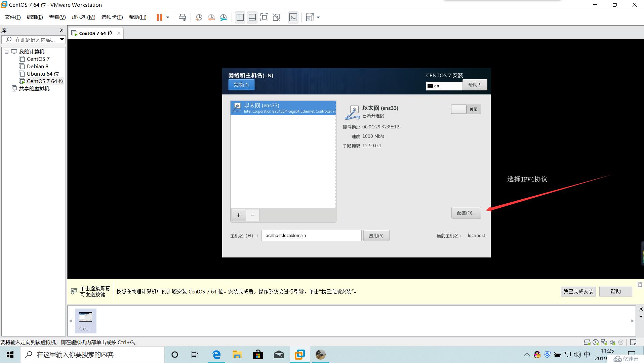The width and height of the screenshot is (644, 363).
Task: Open the power options dropdown beside pause
Action: (x=168, y=17)
